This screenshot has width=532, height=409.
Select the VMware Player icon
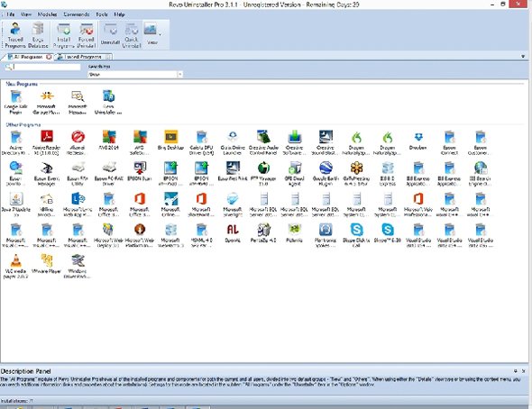coord(47,264)
